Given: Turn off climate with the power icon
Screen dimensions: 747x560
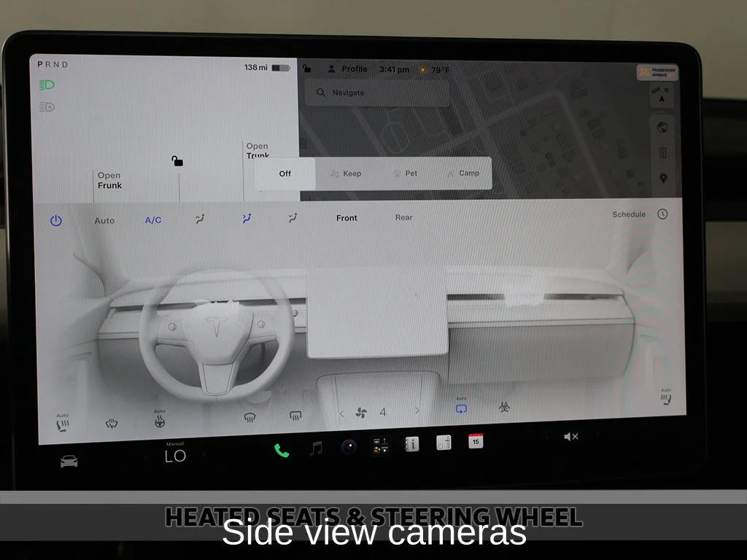Looking at the screenshot, I should point(56,220).
